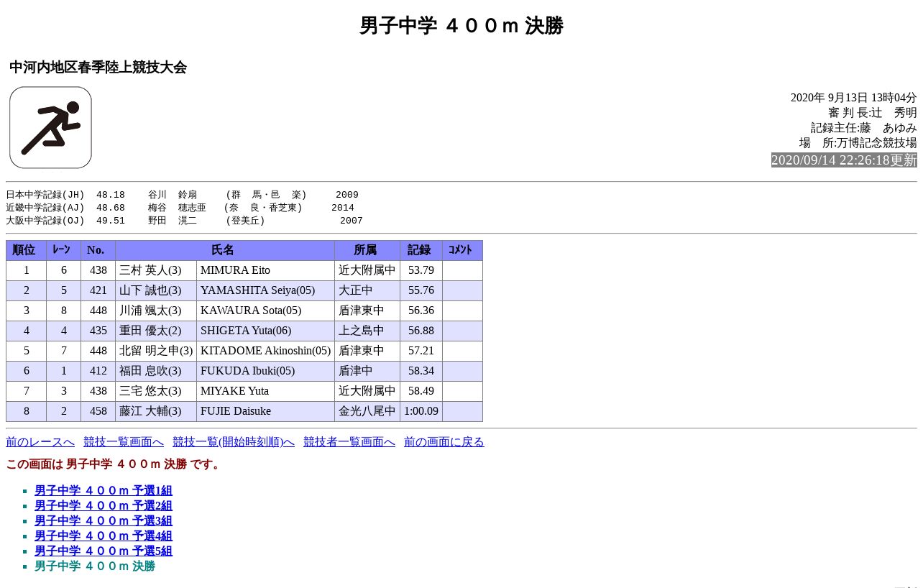Select the name 三宅 悠太(3)
This screenshot has height=588, width=923.
pos(156,391)
